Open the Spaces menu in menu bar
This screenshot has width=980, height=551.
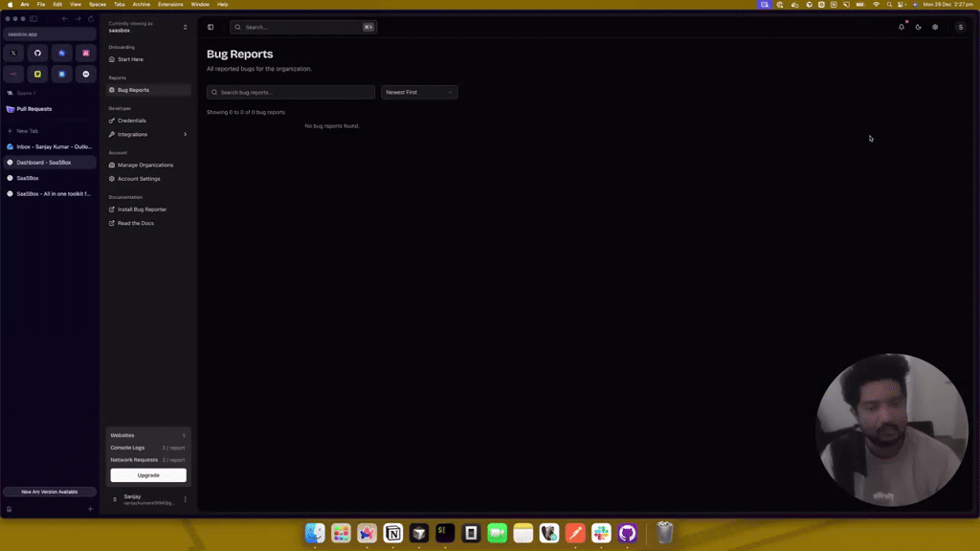pyautogui.click(x=98, y=5)
